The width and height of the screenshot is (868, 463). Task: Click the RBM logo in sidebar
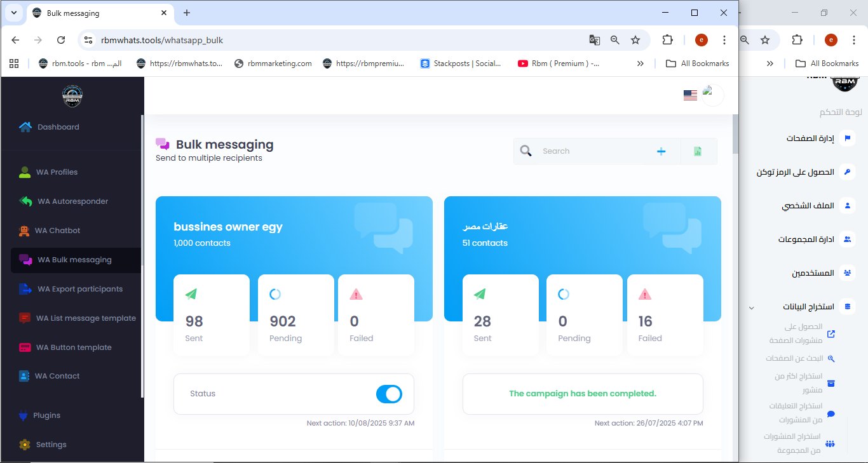72,97
